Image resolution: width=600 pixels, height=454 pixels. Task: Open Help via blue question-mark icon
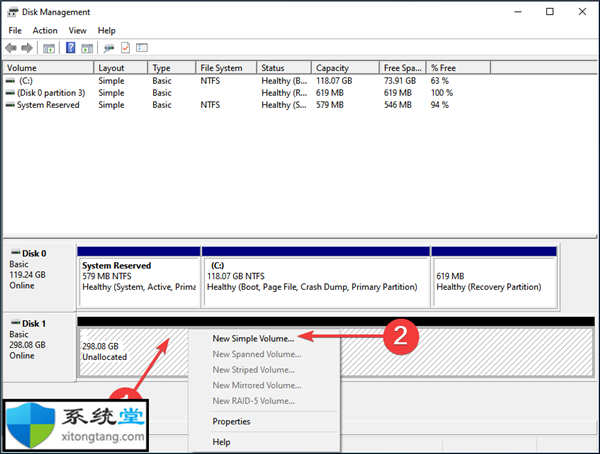[x=70, y=48]
